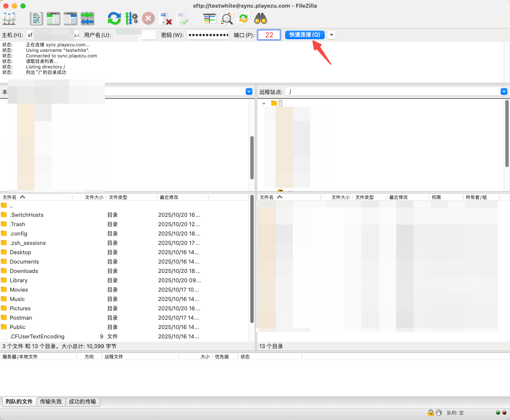
Task: Switch to the 传输失败 tab
Action: tap(51, 402)
